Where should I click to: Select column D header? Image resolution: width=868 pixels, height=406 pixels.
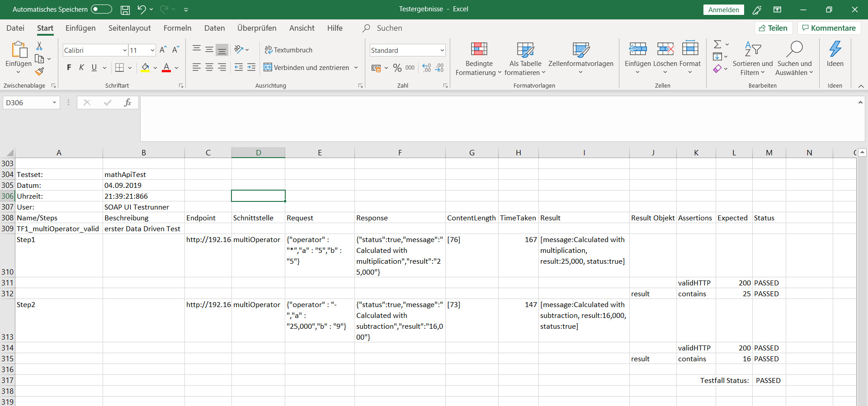[258, 153]
